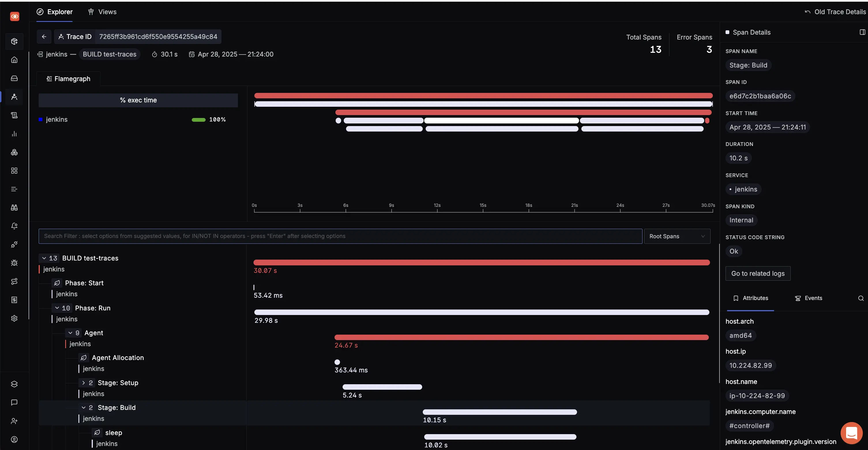Image resolution: width=868 pixels, height=450 pixels.
Task: Open Metrics bar-chart icon in sidebar
Action: point(14,134)
